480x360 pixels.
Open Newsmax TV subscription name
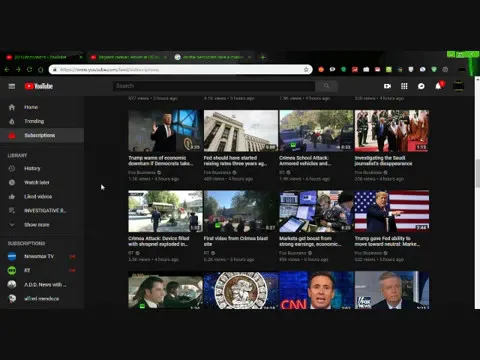[x=39, y=256]
